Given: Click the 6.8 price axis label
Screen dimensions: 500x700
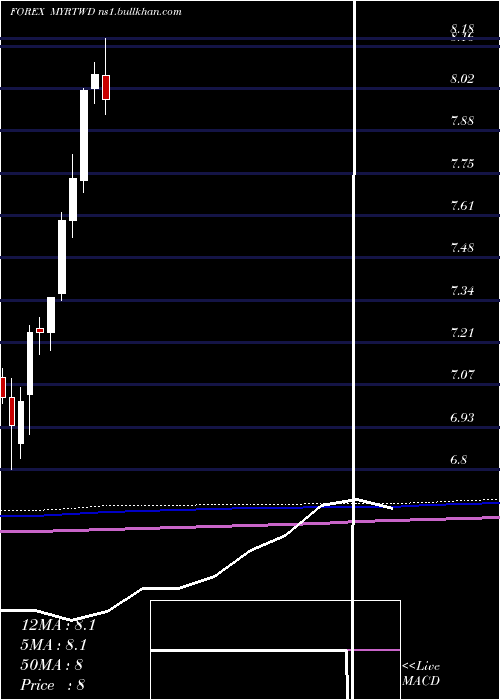Looking at the screenshot, I should click(x=458, y=460).
